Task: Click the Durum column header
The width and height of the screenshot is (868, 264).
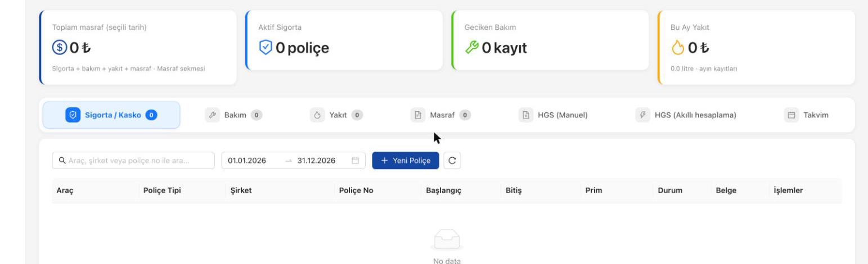Action: [x=670, y=190]
